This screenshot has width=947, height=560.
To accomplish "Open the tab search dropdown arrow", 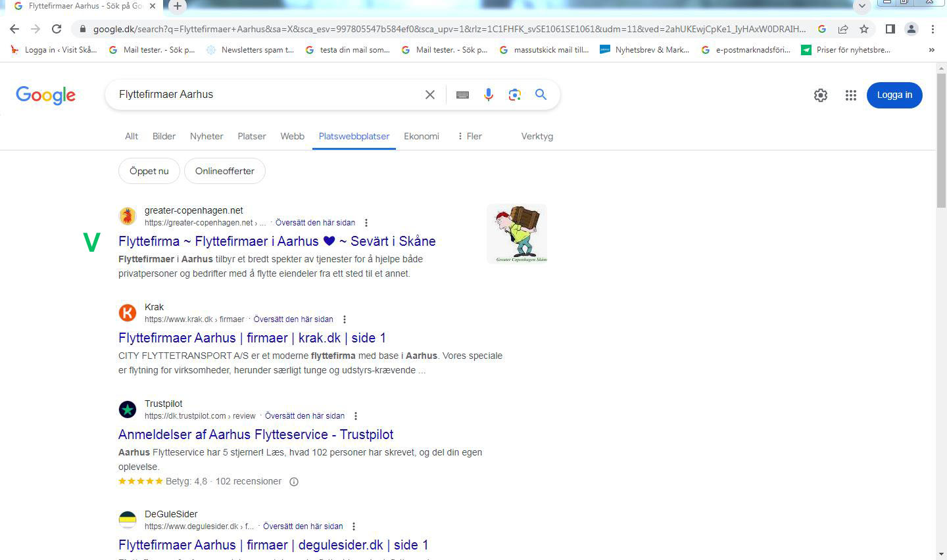I will [862, 6].
